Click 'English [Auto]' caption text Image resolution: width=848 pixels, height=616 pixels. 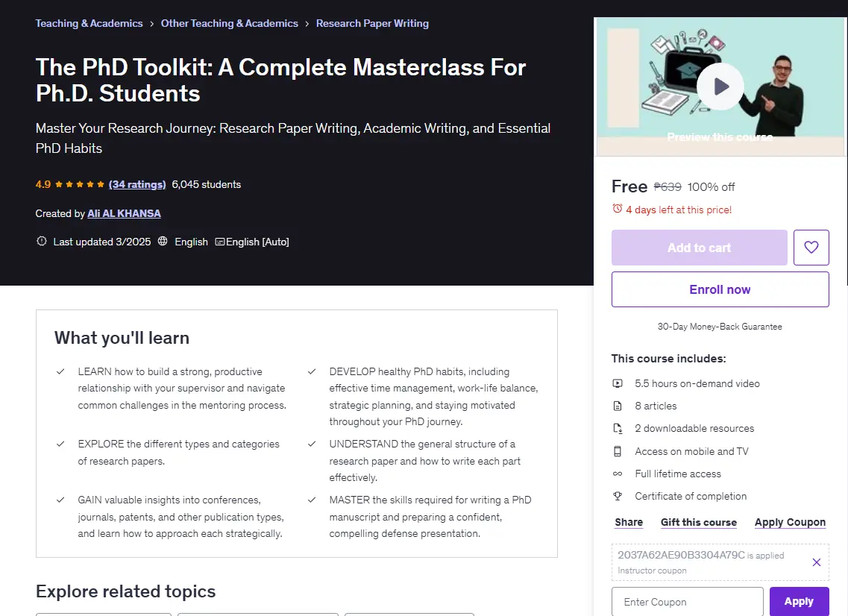click(x=257, y=242)
